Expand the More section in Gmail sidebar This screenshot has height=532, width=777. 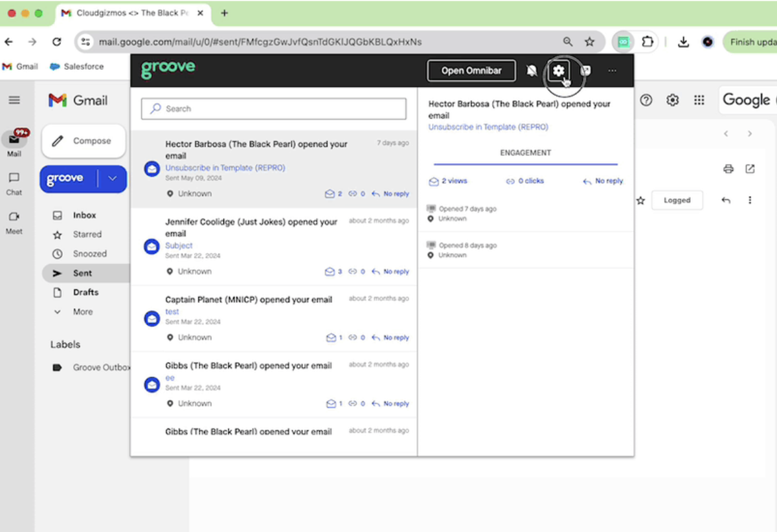pos(82,311)
